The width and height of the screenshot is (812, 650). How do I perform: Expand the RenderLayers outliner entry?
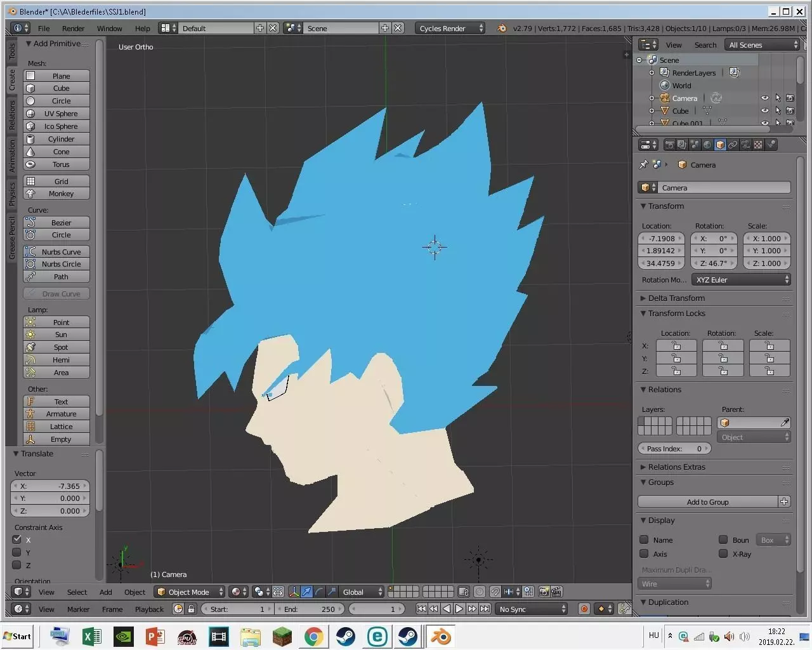(652, 73)
